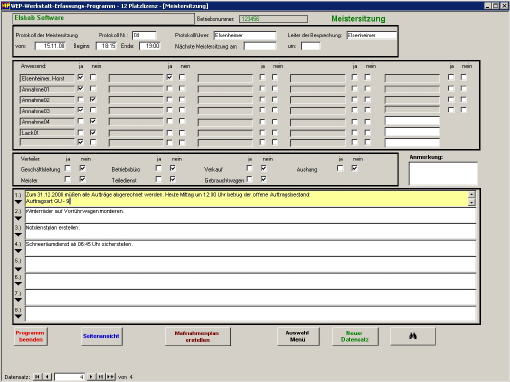Go to next record in Datensatz navigation
The height and width of the screenshot is (382, 510).
(x=91, y=377)
